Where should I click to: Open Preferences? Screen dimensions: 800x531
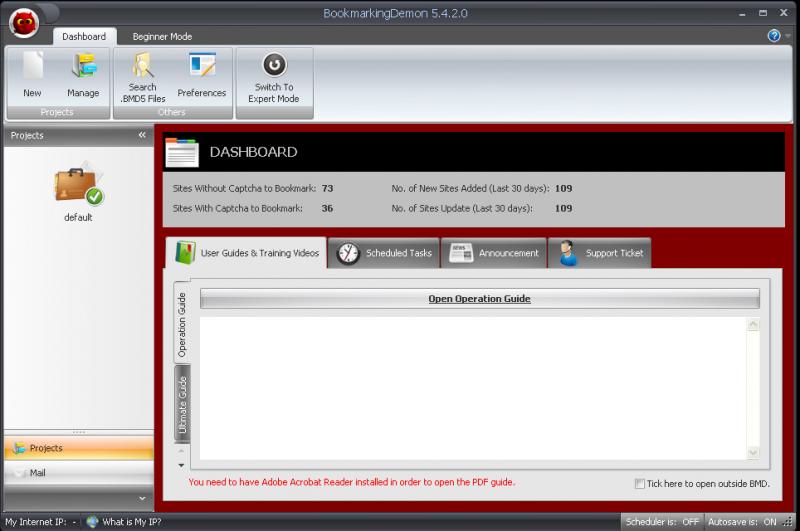point(202,75)
